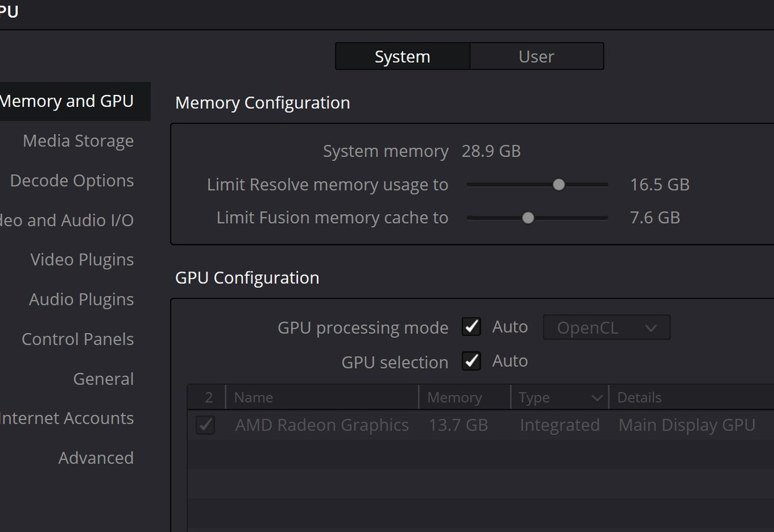Toggle AMD Radeon Graphics checkbox

(206, 425)
